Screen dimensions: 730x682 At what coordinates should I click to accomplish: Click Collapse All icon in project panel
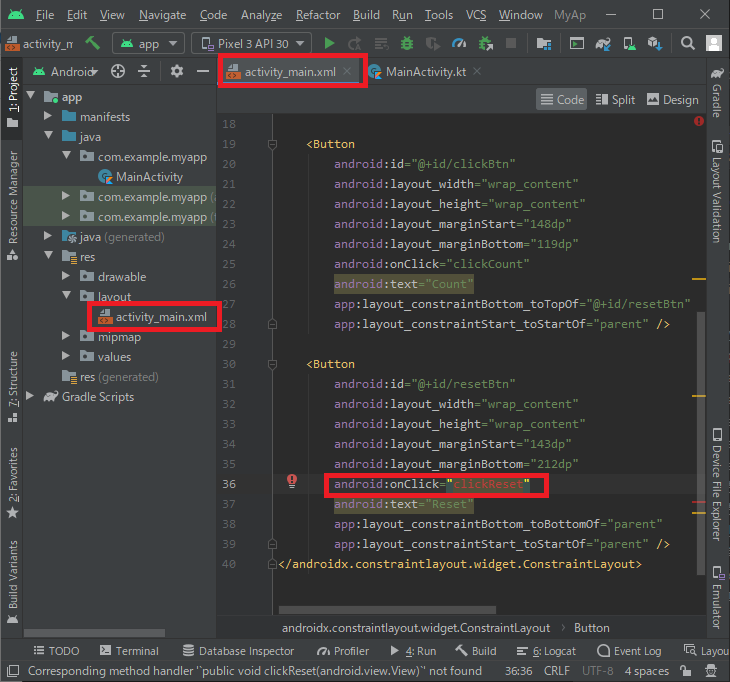pos(144,71)
